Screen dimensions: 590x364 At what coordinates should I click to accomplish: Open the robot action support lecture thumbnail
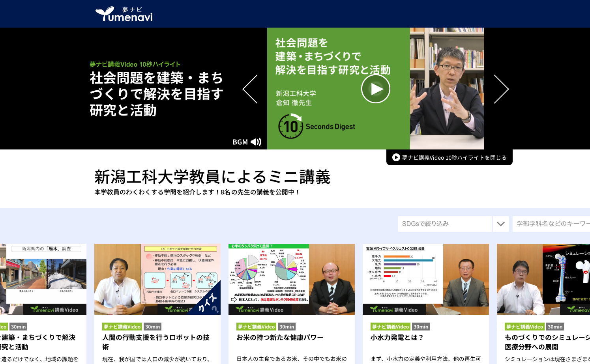point(157,279)
